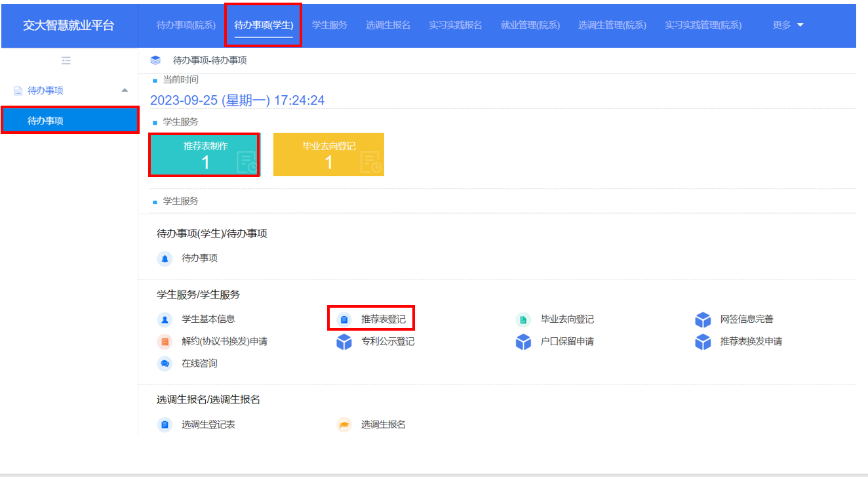The width and height of the screenshot is (868, 477).
Task: Click the yellow 毕业去向登记 card
Action: [328, 154]
